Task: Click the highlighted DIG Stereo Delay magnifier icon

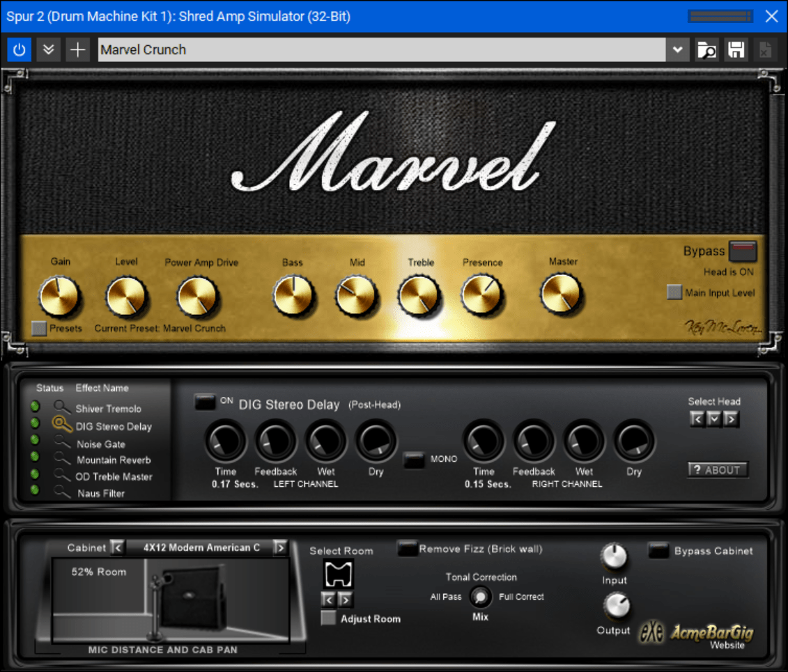Action: pyautogui.click(x=61, y=425)
